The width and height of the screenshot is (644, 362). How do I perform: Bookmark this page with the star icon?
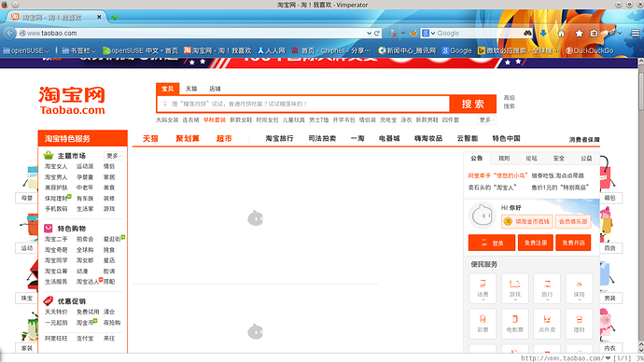(x=579, y=34)
